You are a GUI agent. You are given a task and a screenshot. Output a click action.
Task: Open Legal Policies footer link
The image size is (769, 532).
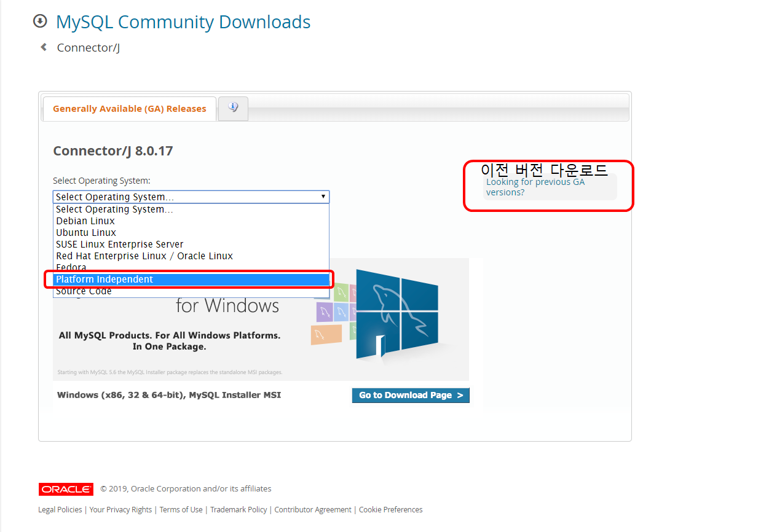[60, 510]
